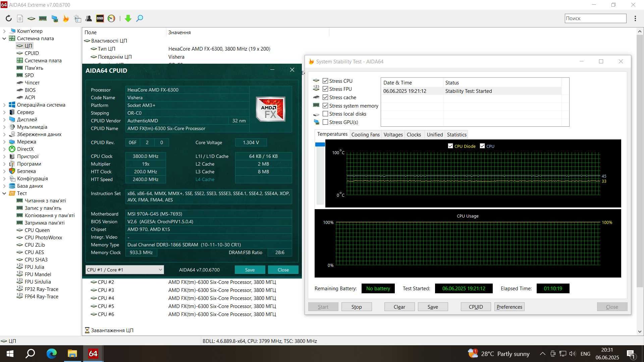Toggle the OSD panel toolbar icon
The width and height of the screenshot is (644, 362).
100,18
